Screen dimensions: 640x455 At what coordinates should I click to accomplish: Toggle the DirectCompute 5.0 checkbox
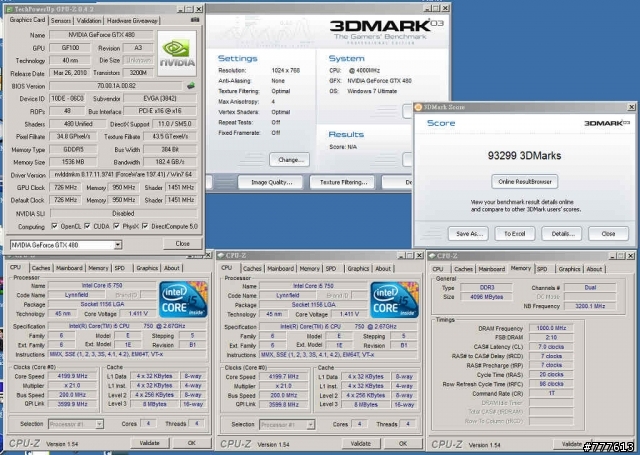(145, 226)
